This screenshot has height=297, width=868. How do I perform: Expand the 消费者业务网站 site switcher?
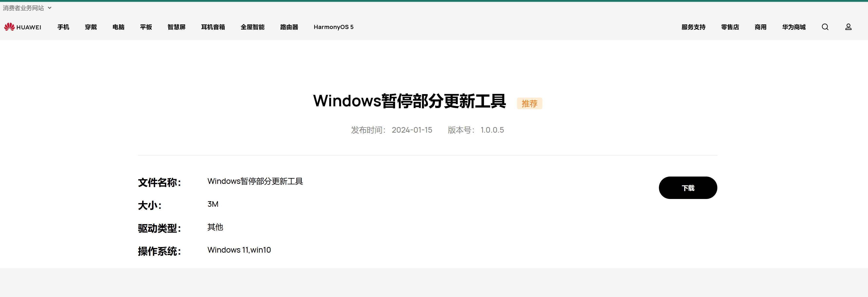coord(24,8)
